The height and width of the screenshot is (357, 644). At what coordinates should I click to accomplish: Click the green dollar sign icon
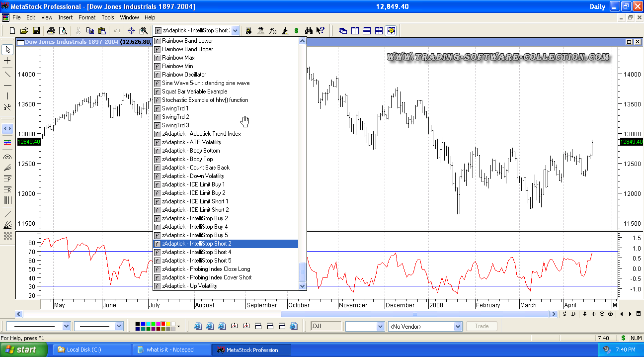point(296,31)
